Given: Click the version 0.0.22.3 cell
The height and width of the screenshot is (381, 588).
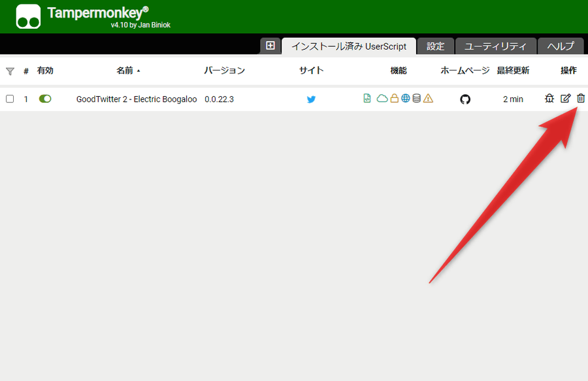Looking at the screenshot, I should pyautogui.click(x=219, y=99).
